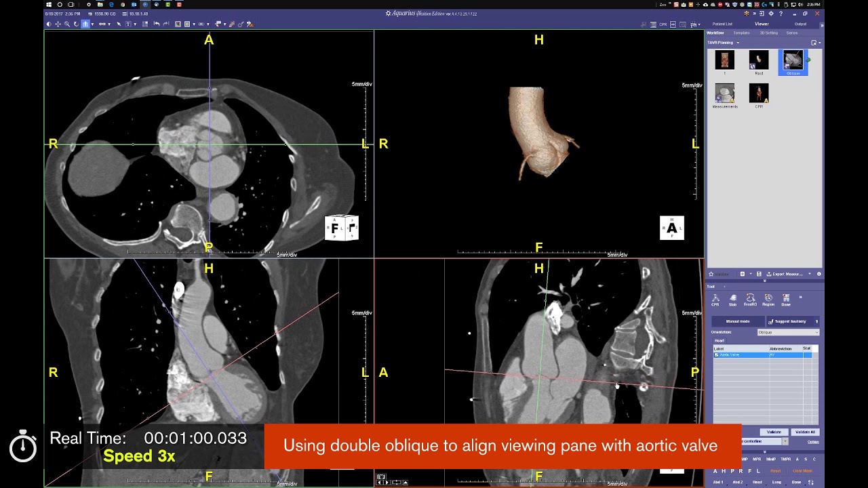Viewport: 868px width, 488px height.
Task: Click the Validate button beside Validate All
Action: [774, 432]
